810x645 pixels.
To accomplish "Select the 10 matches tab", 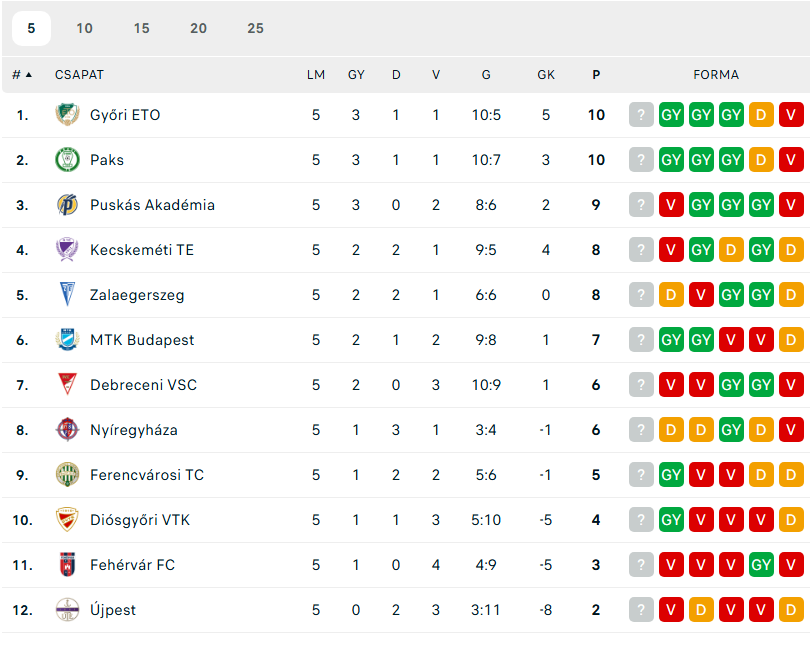I will 84,28.
